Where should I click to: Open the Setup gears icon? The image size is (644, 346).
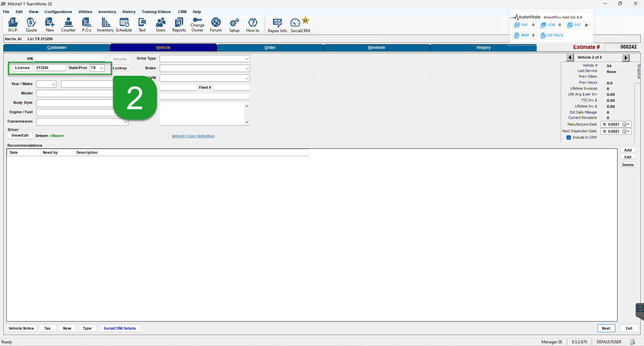[234, 25]
